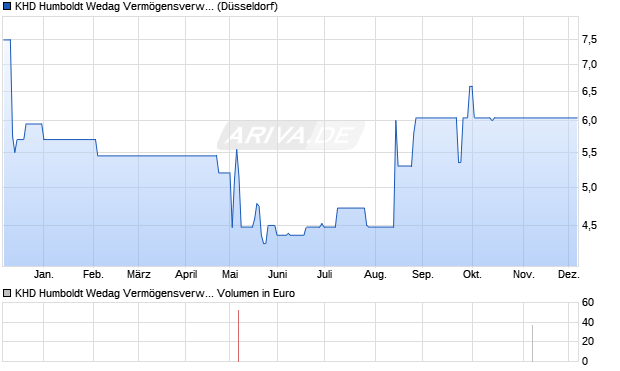This screenshot has width=620, height=371.
Task: Click the chart title 'KHD Humboldt Wedag Vermögensverw... (Düsseldorf)'
Action: pos(146,7)
